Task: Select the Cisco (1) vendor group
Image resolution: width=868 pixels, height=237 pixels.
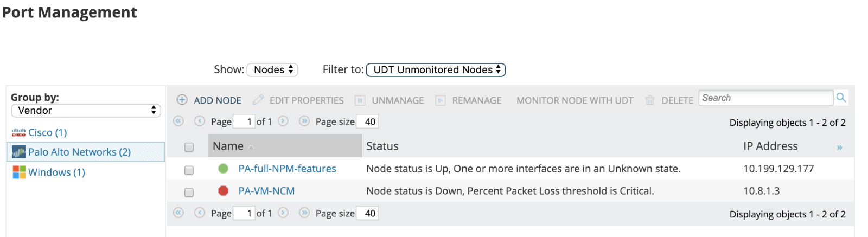Action: (47, 133)
